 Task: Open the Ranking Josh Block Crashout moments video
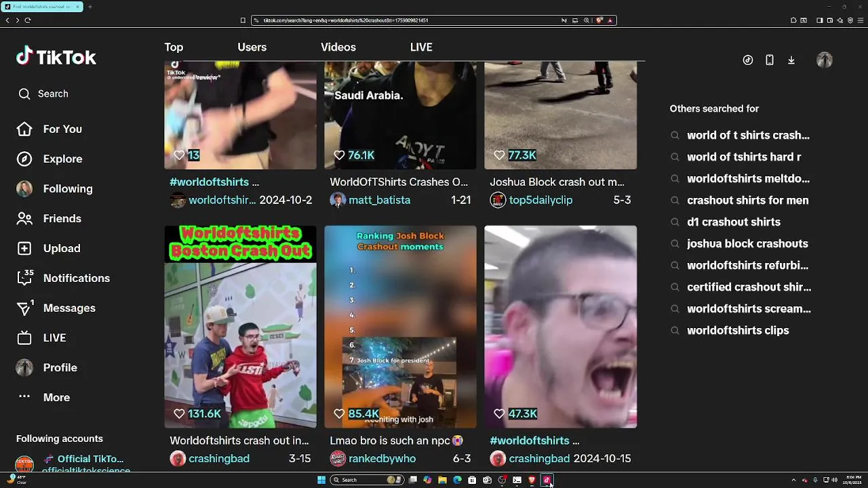point(400,327)
